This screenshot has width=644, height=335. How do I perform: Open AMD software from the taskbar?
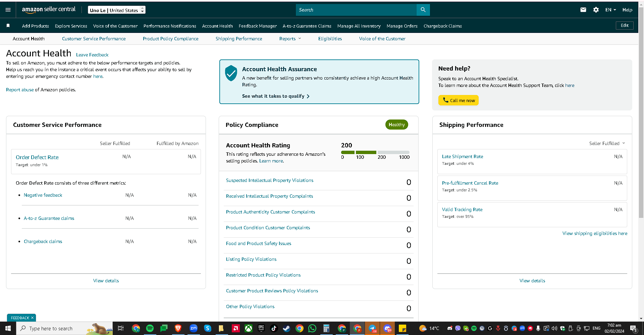pyautogui.click(x=236, y=328)
